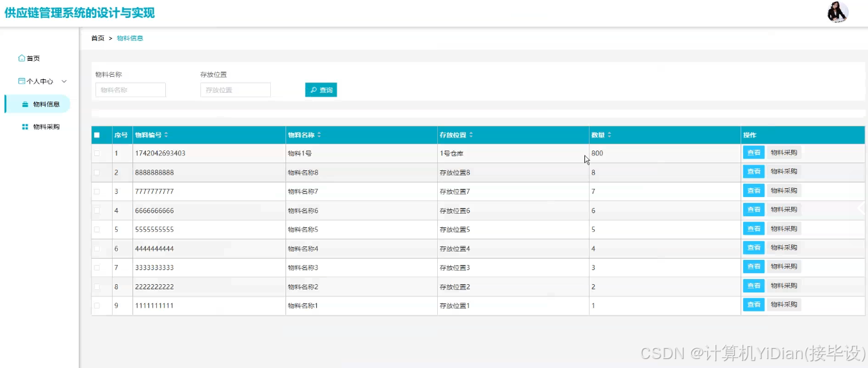Viewport: 868px width, 368px height.
Task: Check the row for 物料名称2
Action: point(97,287)
